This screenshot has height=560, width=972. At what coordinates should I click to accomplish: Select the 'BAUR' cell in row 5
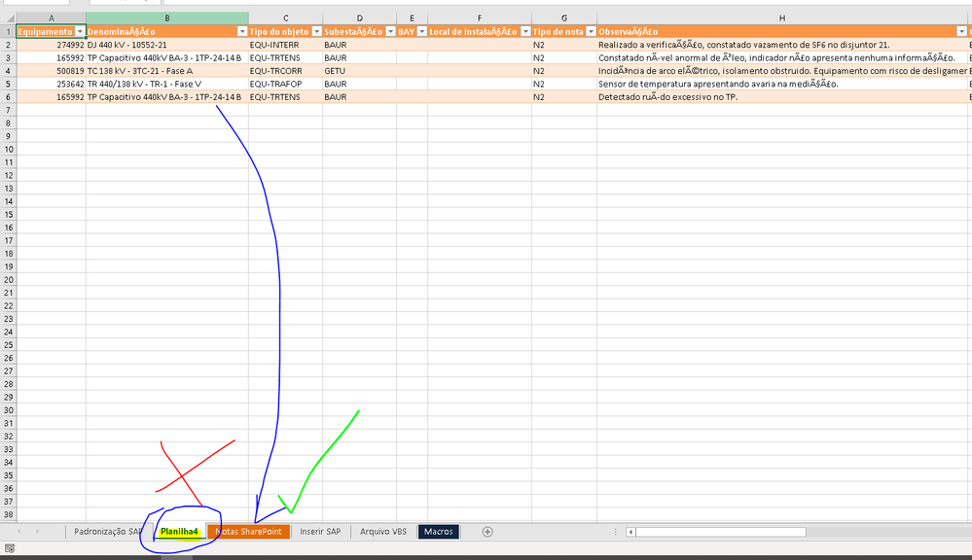[359, 84]
